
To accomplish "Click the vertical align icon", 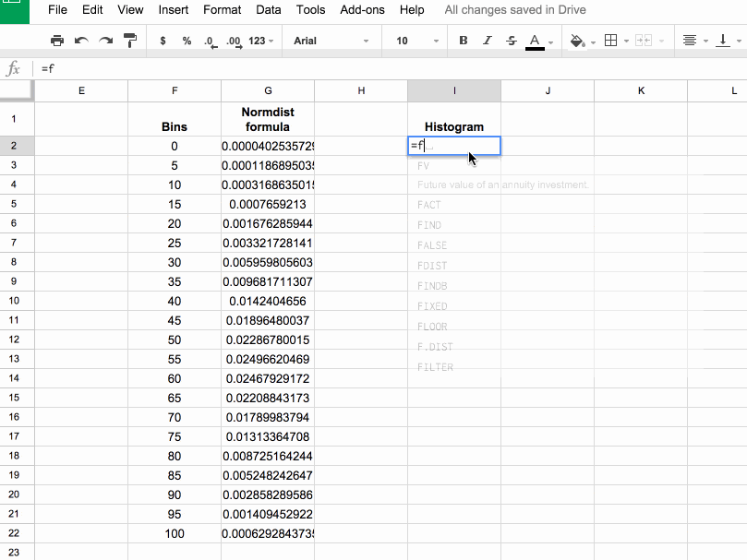I will 723,41.
